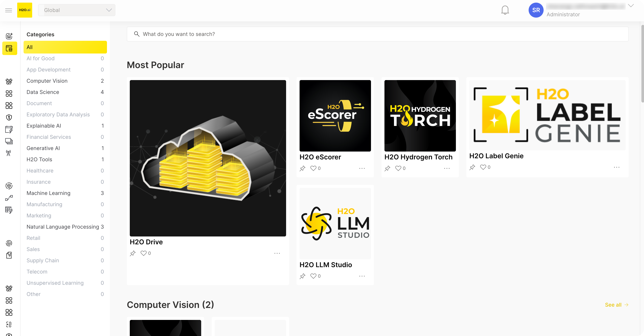
Task: Select the App Store sidebar icon
Action: point(10,48)
